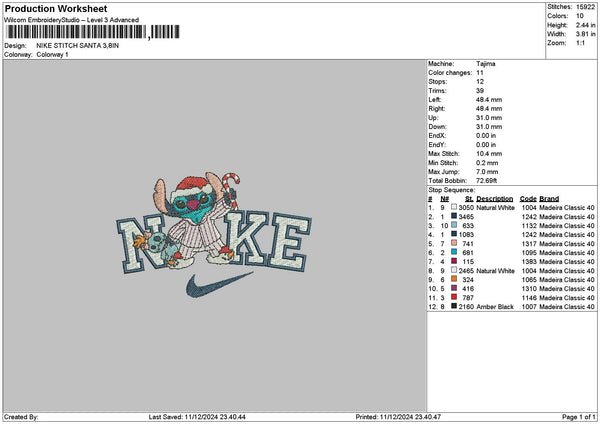This screenshot has height=424, width=600.
Task: Click the Width value 3.81 in
Action: coord(585,34)
